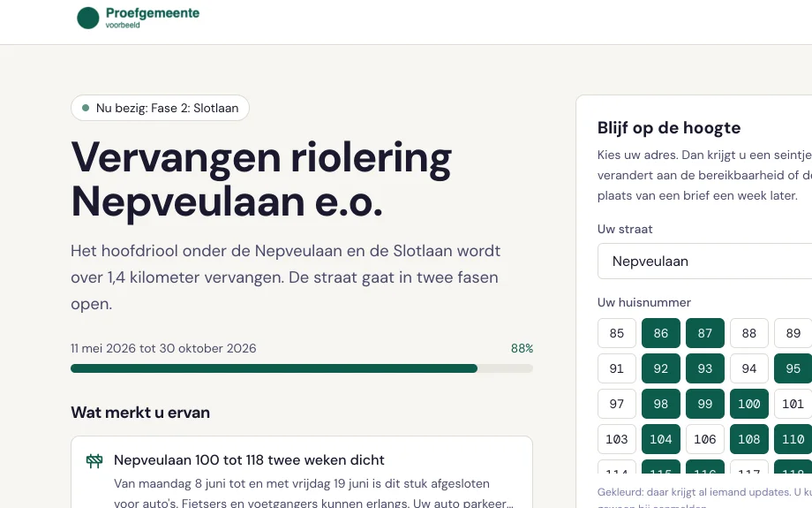Choose house number 99
The width and height of the screenshot is (812, 508).
[x=705, y=404]
